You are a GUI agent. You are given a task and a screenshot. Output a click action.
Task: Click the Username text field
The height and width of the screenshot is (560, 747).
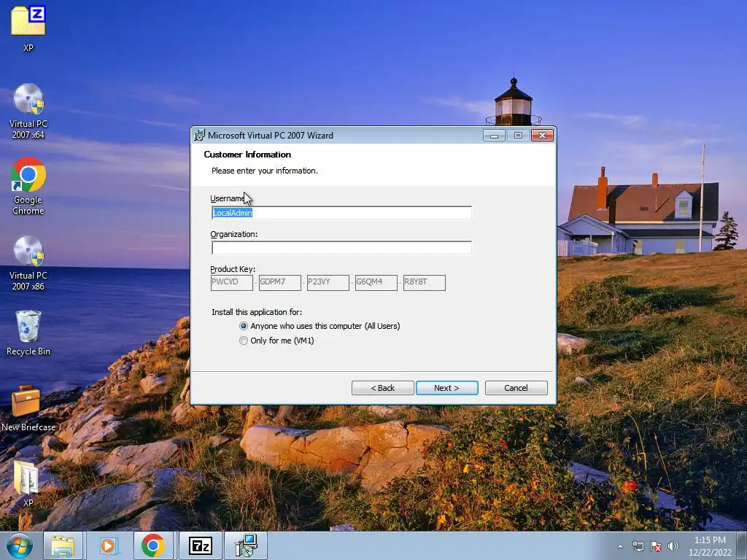point(341,213)
